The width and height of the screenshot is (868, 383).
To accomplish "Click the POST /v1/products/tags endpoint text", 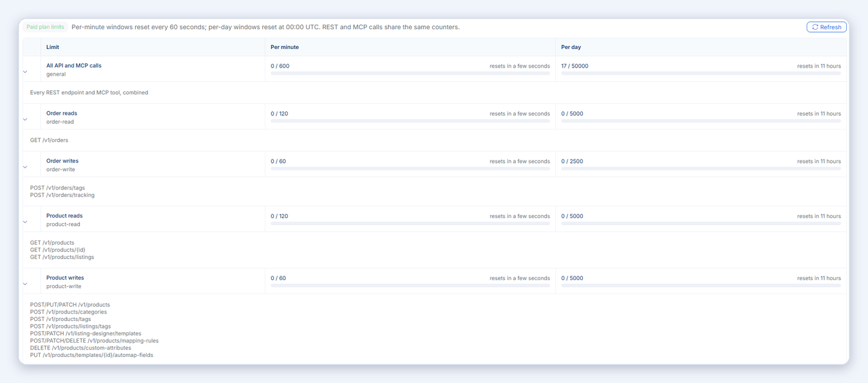I will point(61,319).
